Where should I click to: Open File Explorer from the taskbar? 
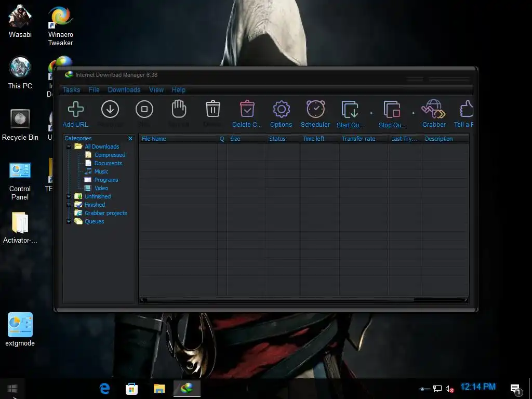click(159, 389)
